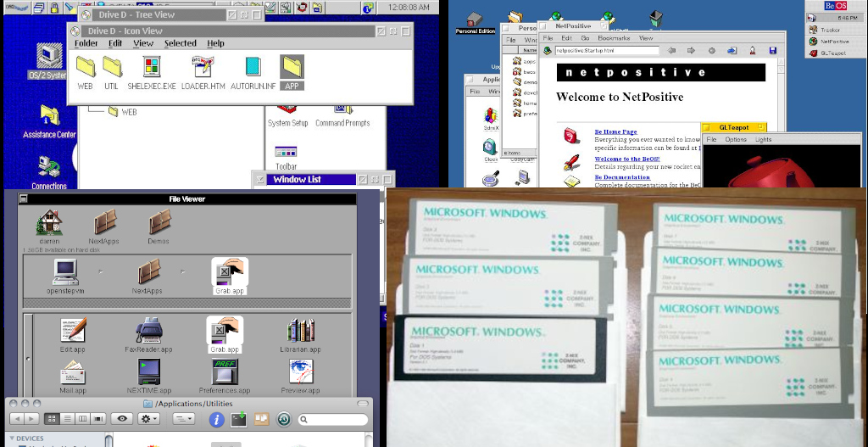Switch Finder to list view
The height and width of the screenshot is (447, 868).
point(68,419)
